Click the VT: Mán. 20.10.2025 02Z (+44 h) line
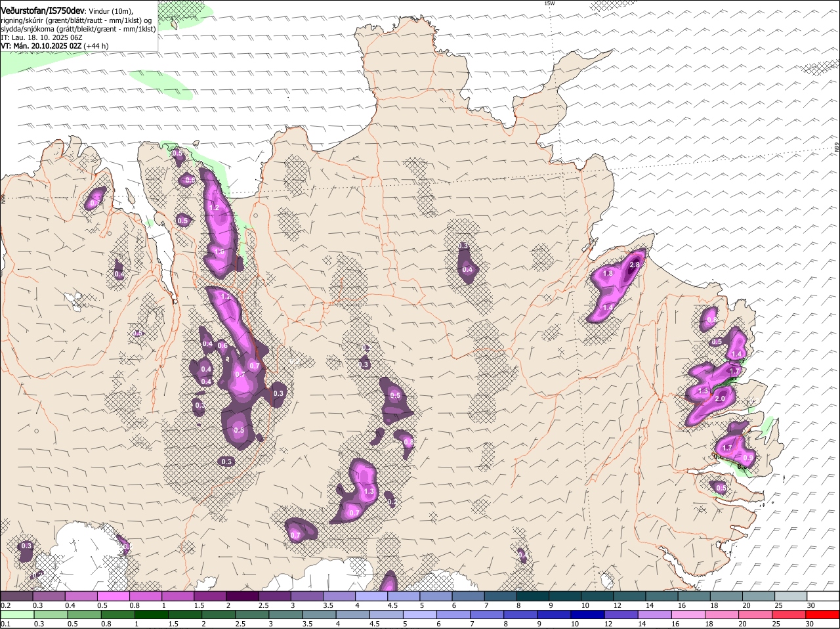 (x=54, y=46)
